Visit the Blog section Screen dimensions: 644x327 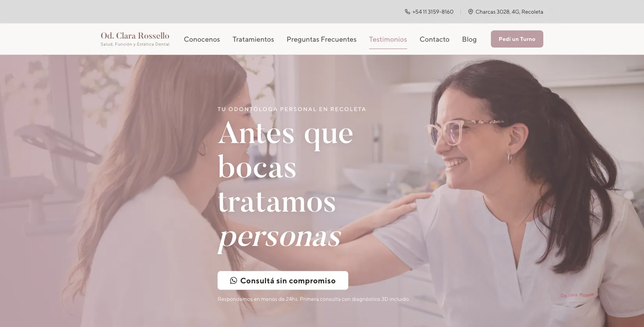(x=469, y=39)
